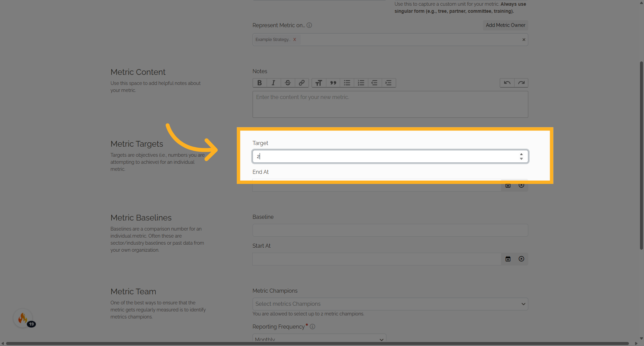Open the Metric Champions dropdown
Screen dimensions: 644x346
click(390, 304)
